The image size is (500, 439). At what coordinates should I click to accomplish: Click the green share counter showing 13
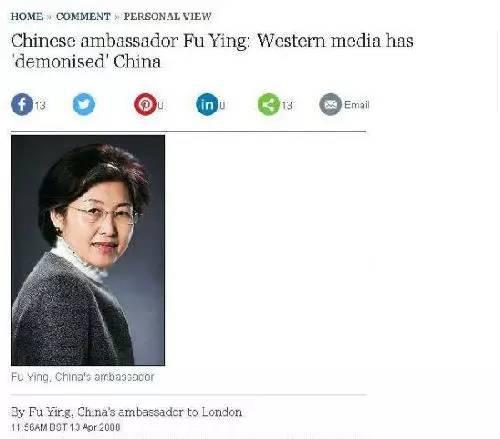coord(287,106)
